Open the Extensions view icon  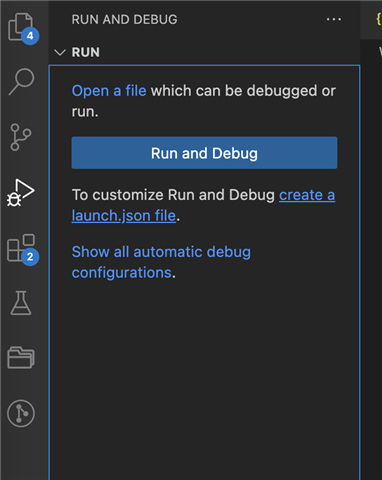coord(21,248)
